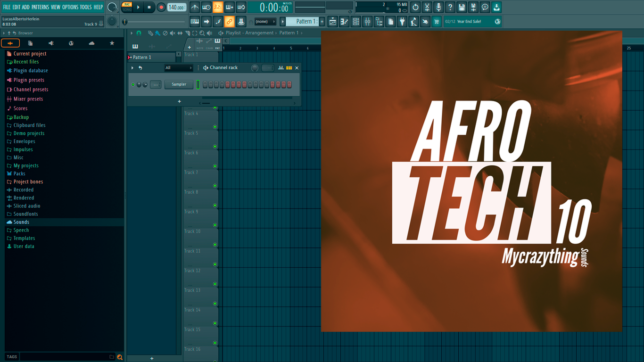Toggle link/multilink to controllers button
This screenshot has height=362, width=644.
[229, 21]
